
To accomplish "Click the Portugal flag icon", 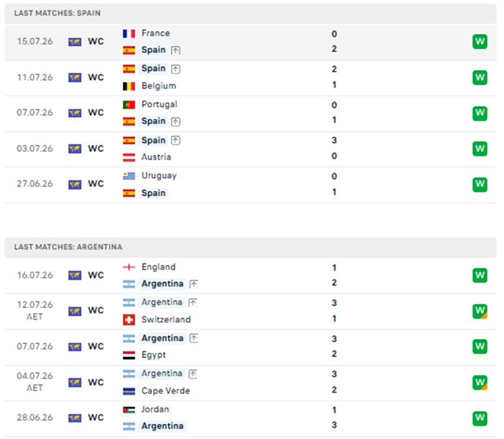I will click(x=129, y=104).
